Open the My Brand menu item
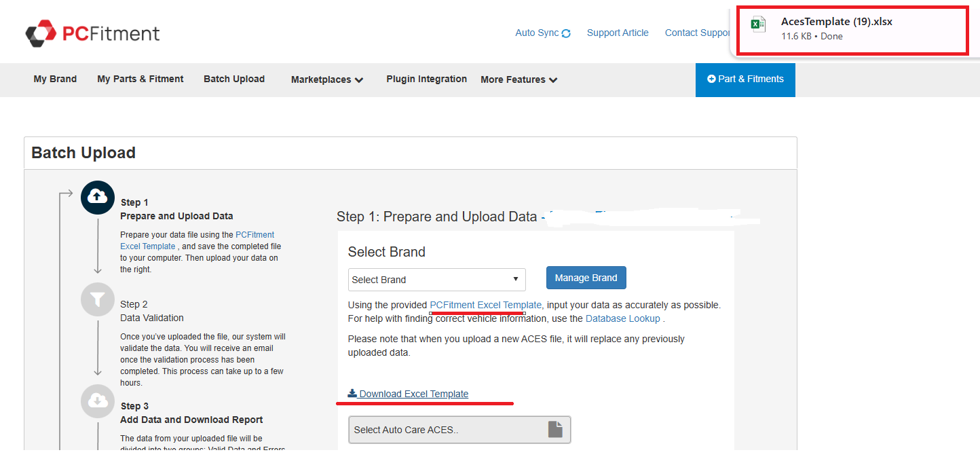Viewport: 980px width, 461px height. pyautogui.click(x=55, y=79)
